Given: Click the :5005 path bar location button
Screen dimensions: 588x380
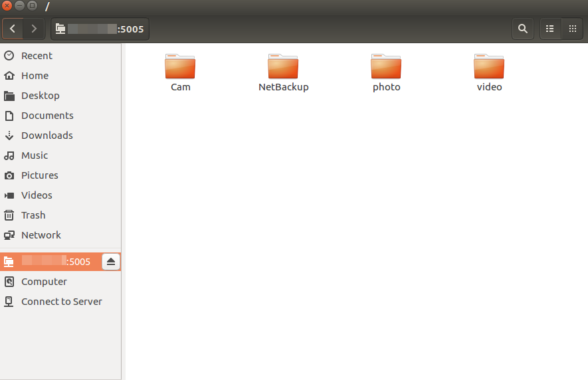Looking at the screenshot, I should (x=100, y=29).
